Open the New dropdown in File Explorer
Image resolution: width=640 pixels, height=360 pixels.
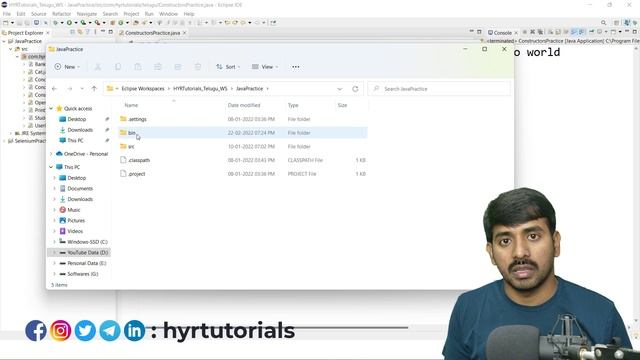67,67
